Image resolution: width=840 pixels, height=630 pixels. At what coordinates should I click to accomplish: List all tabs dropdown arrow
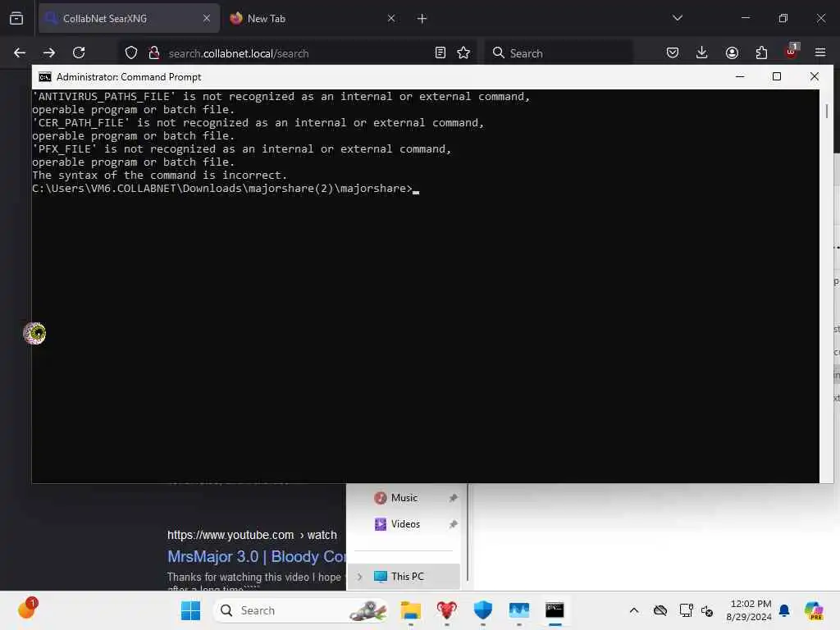pos(677,18)
